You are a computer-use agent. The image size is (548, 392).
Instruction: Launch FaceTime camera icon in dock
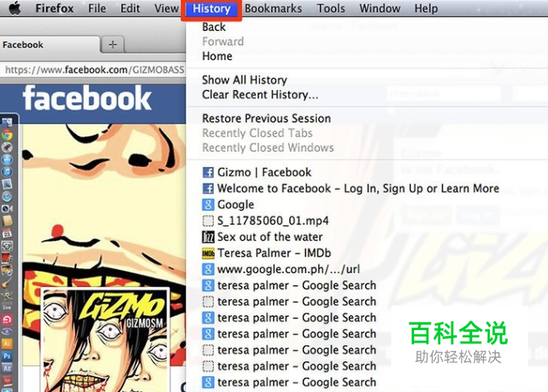[7, 209]
